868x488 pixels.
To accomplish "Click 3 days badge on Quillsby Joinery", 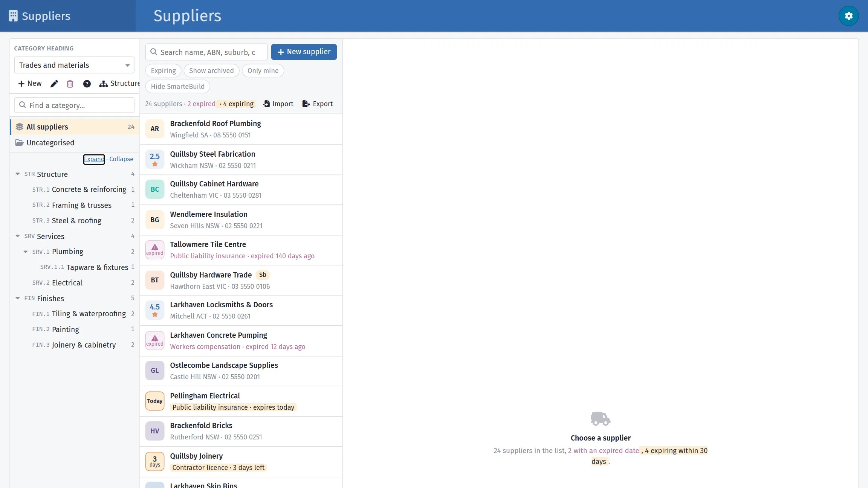I will pyautogui.click(x=155, y=461).
